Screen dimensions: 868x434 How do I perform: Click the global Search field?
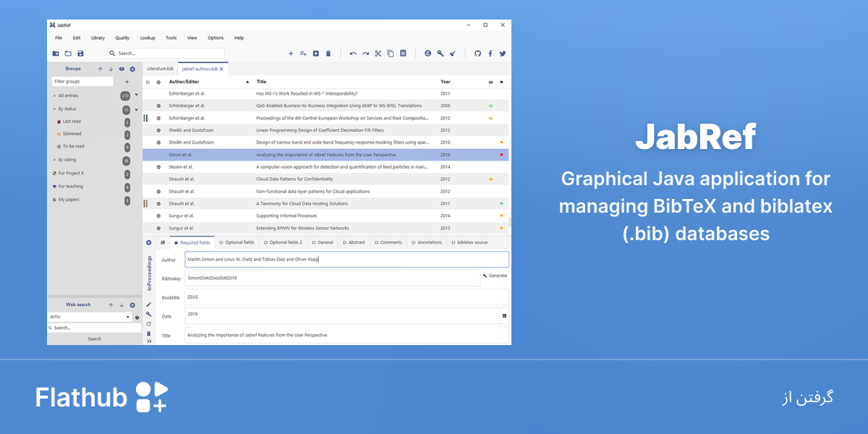coord(166,54)
